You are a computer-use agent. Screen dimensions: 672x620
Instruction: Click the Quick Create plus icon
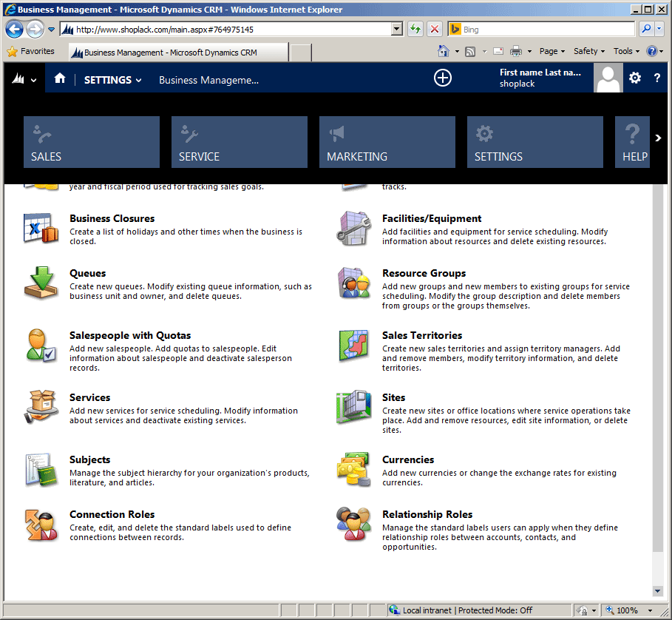pos(443,78)
